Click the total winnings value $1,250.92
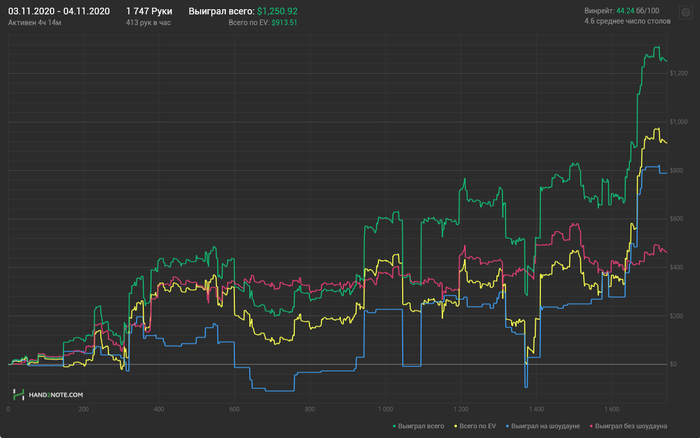Screen dimensions: 700x438 (x=277, y=11)
